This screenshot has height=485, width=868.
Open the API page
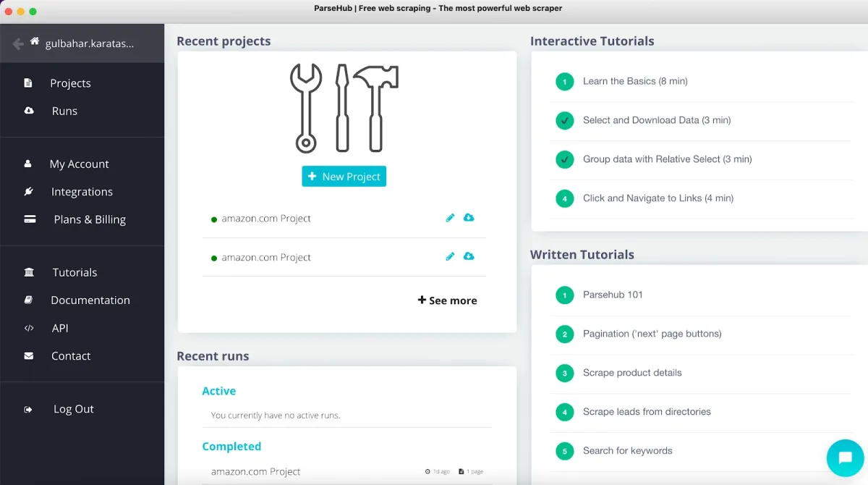coord(60,328)
